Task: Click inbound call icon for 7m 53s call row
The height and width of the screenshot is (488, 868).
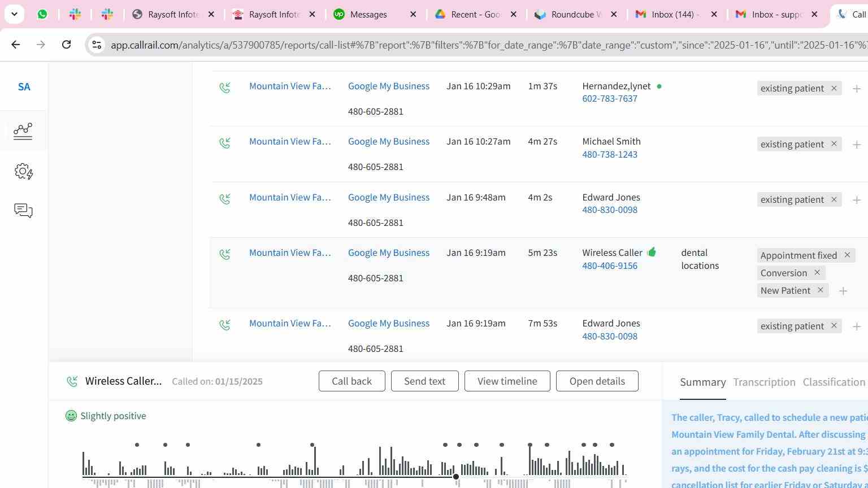Action: (x=225, y=325)
